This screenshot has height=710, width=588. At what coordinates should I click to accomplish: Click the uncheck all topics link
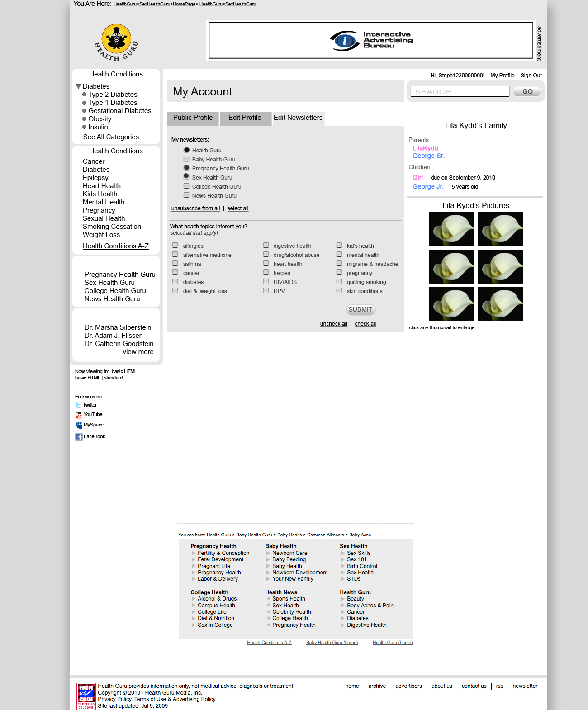pos(334,324)
